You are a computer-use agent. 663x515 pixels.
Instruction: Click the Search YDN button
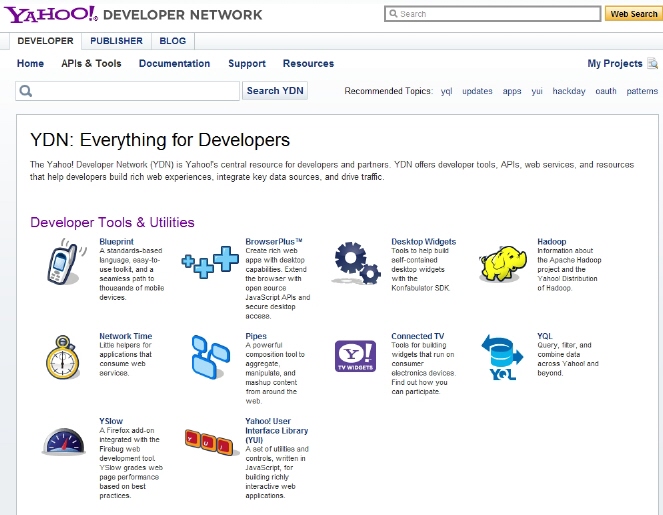[x=275, y=91]
